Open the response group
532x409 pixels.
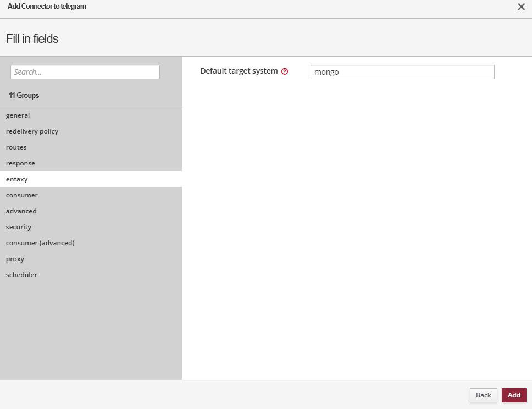20,163
